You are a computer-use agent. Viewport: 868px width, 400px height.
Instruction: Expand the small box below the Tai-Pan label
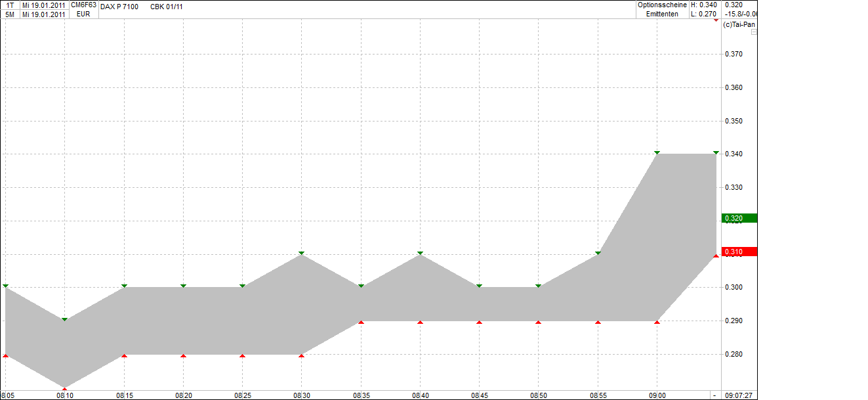753,31
